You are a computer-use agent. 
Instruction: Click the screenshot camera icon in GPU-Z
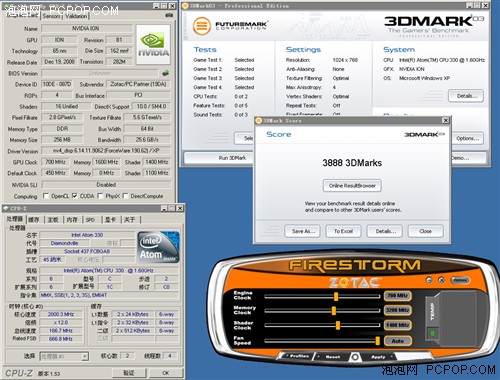point(169,15)
